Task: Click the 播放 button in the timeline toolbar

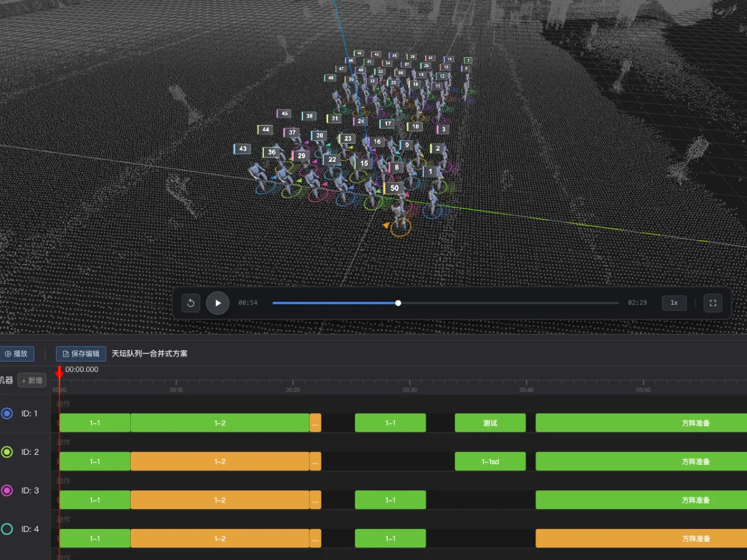Action: (x=16, y=353)
